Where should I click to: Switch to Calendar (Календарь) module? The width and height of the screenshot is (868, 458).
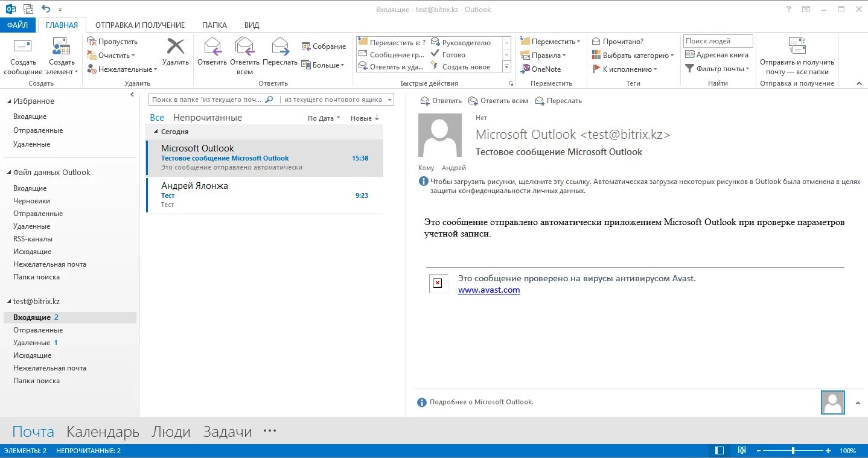(x=103, y=432)
